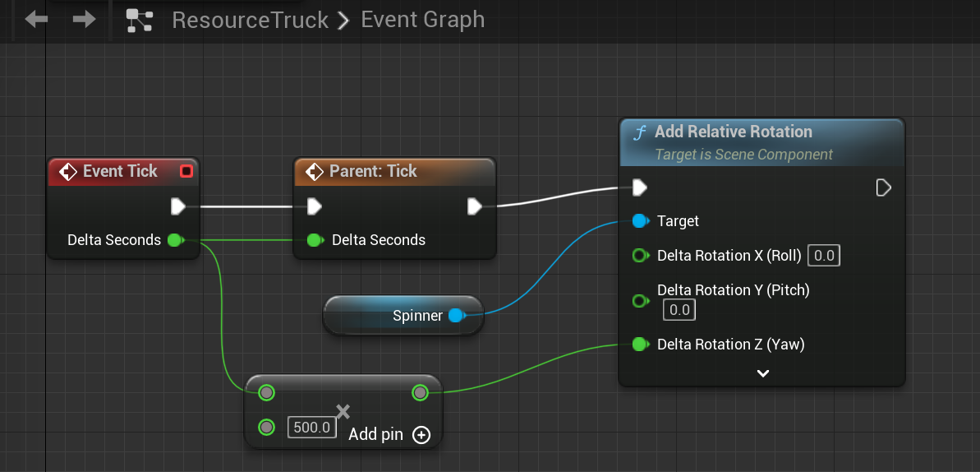Select the Event Graph breadcrumb

[x=422, y=20]
